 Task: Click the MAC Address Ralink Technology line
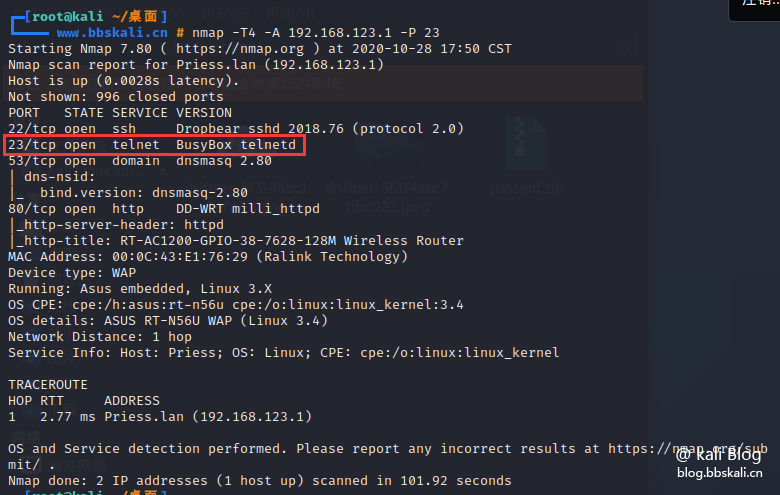click(208, 257)
